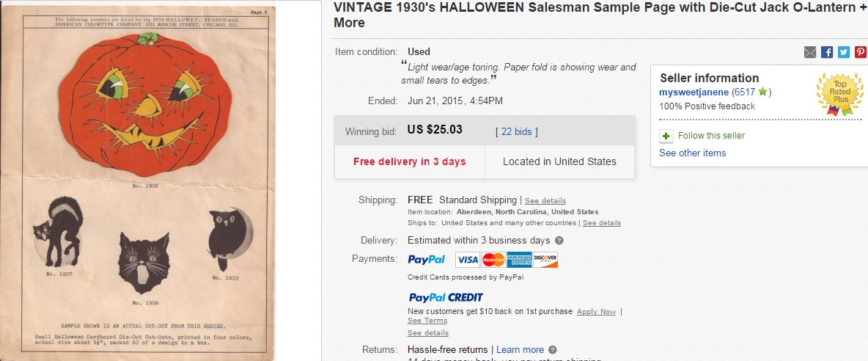Viewport: 868px width, 361px height.
Task: Click Apply Now for PayPal Credit
Action: [x=596, y=312]
